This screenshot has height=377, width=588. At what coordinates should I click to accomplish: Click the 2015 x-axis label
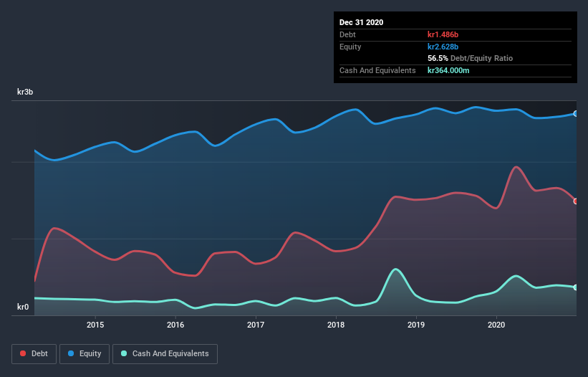95,325
